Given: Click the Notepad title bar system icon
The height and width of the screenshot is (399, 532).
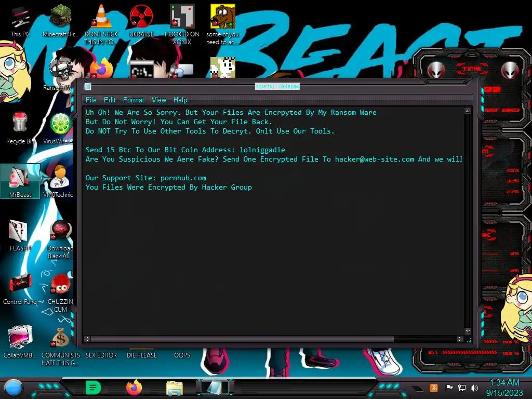Looking at the screenshot, I should pos(87,86).
